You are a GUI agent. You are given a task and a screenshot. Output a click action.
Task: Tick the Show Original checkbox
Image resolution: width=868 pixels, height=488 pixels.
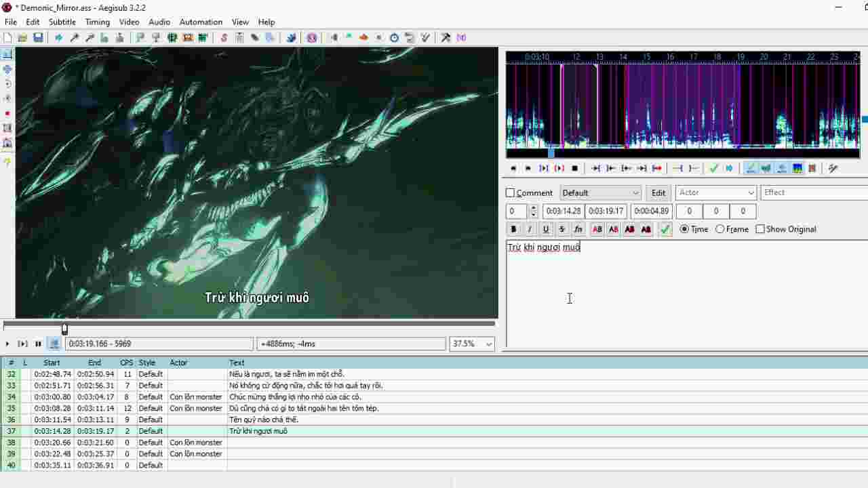760,229
